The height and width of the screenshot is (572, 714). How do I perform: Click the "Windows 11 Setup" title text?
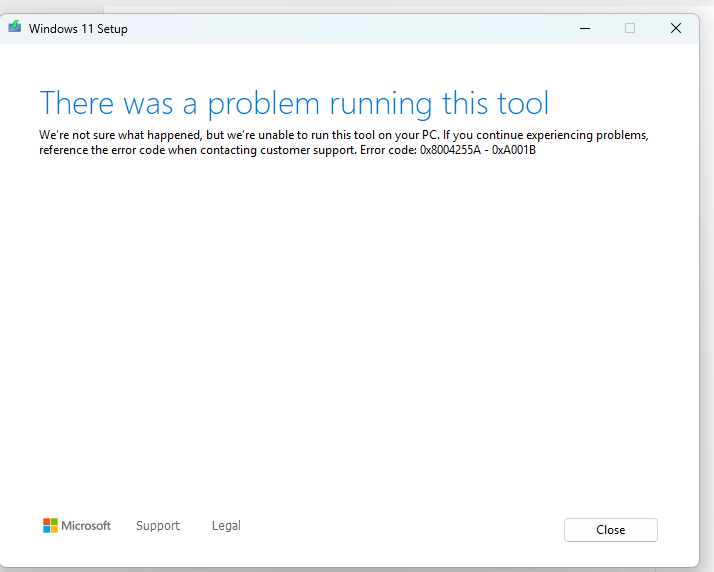(x=78, y=29)
